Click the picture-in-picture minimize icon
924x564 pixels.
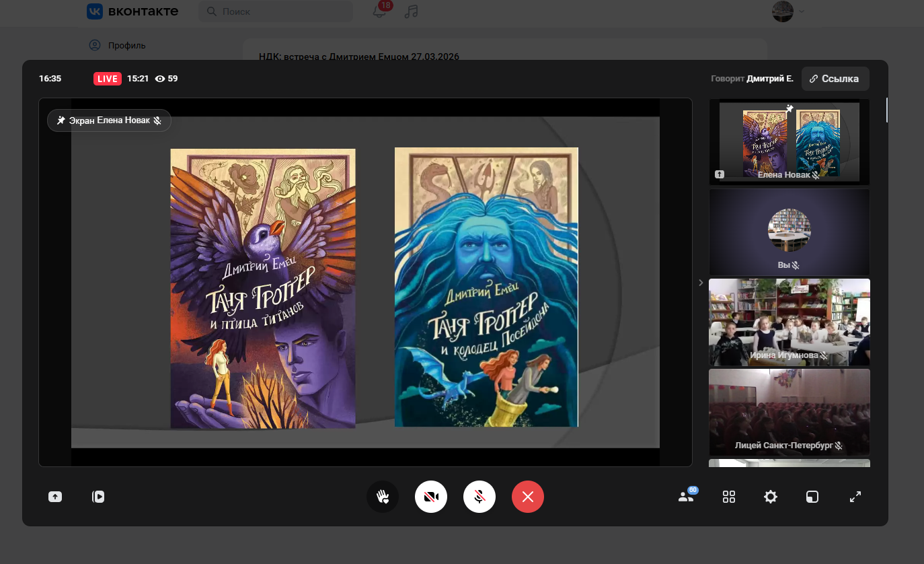(x=812, y=497)
